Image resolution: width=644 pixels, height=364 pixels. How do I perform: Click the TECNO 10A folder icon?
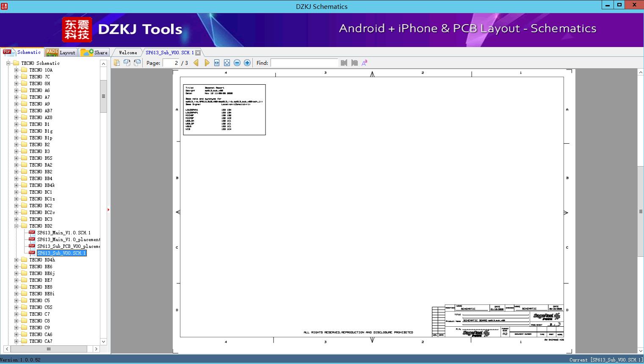(24, 70)
